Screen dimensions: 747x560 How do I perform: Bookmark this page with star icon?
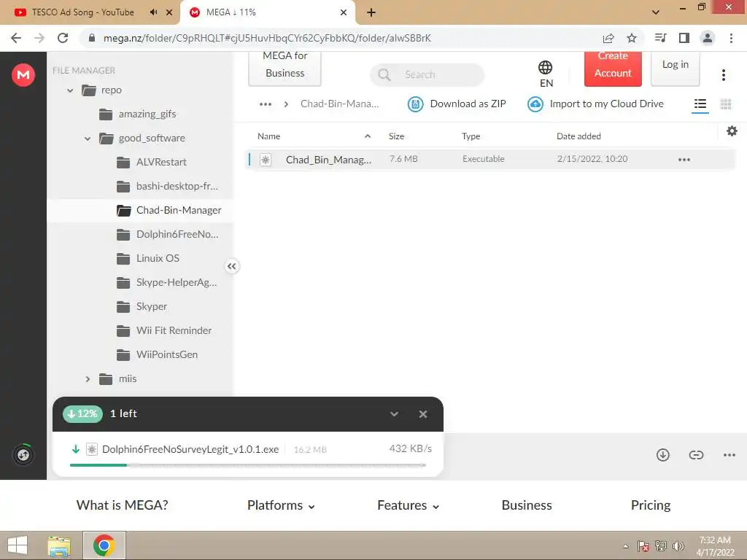pyautogui.click(x=631, y=38)
